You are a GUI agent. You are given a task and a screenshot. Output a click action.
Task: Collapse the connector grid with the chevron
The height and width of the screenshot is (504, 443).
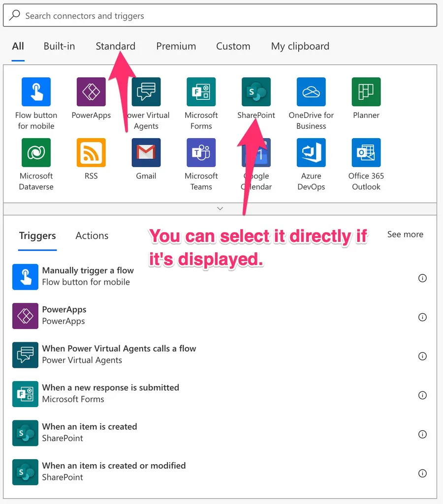tap(220, 208)
